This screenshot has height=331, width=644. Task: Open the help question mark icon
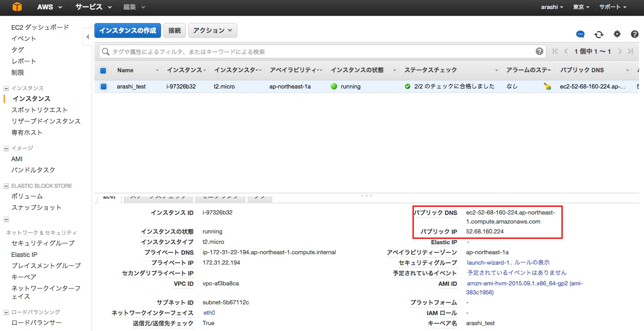635,34
